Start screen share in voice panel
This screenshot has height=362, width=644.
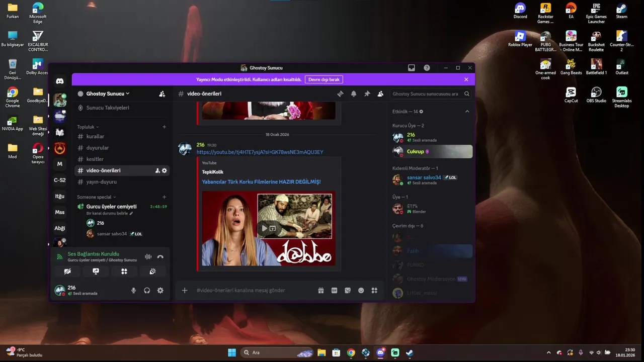(x=96, y=271)
